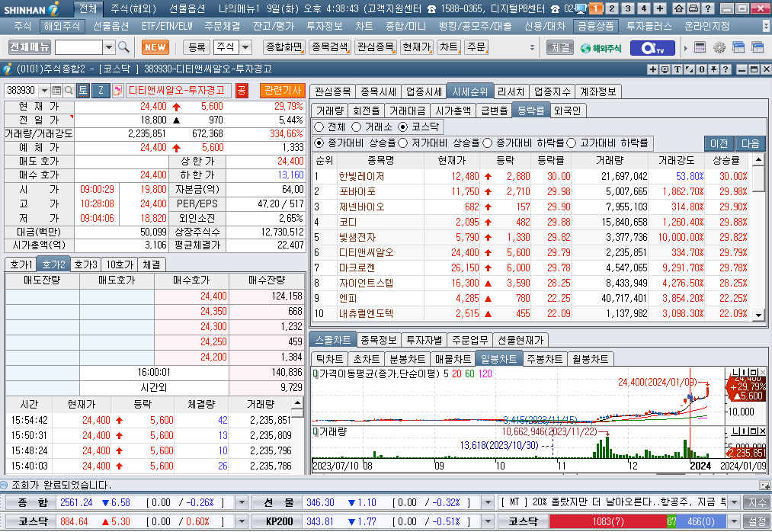Image resolution: width=772 pixels, height=532 pixels.
Task: Open the calculator icon in toolbar
Action: [700, 47]
